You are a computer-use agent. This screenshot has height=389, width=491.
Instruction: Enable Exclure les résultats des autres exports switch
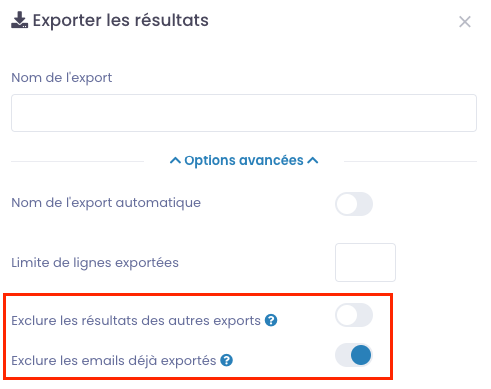point(354,315)
